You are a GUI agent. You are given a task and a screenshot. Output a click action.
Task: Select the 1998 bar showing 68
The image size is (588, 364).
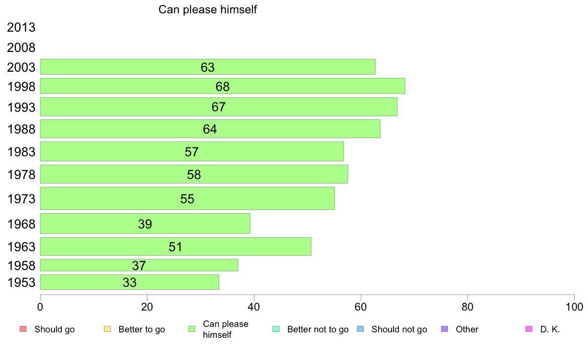(x=223, y=86)
